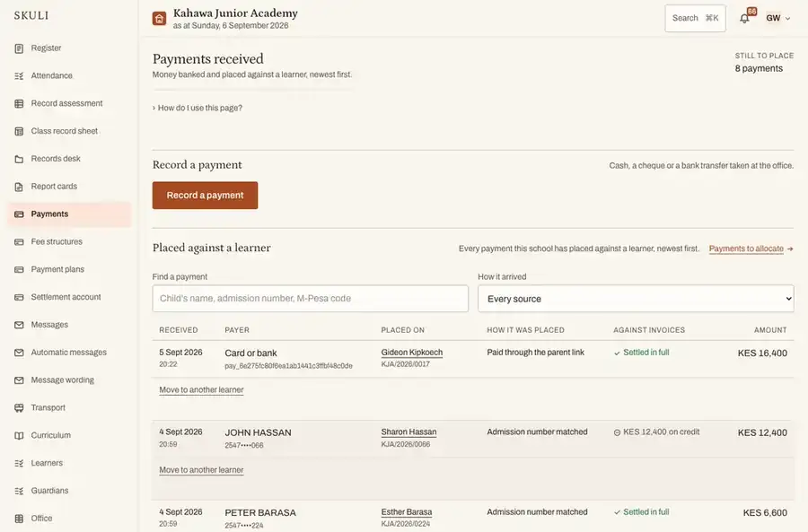Image resolution: width=808 pixels, height=532 pixels.
Task: Click the Messages envelope icon
Action: tap(19, 325)
